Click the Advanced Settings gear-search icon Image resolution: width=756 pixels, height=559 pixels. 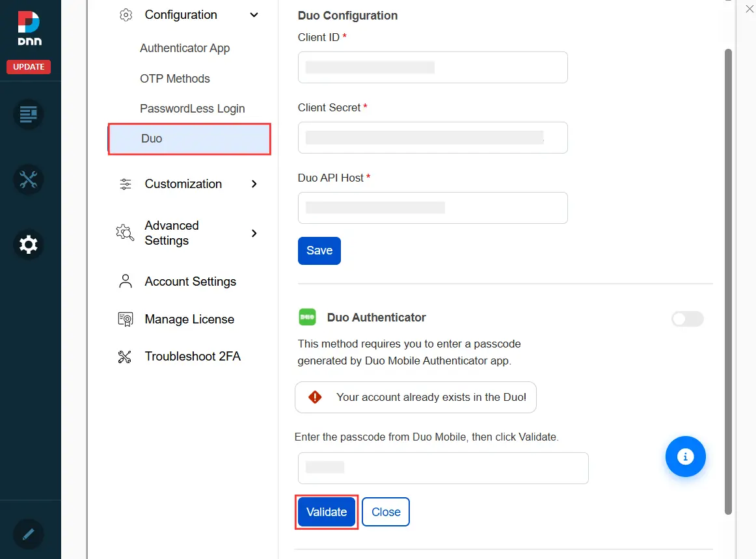coord(125,233)
